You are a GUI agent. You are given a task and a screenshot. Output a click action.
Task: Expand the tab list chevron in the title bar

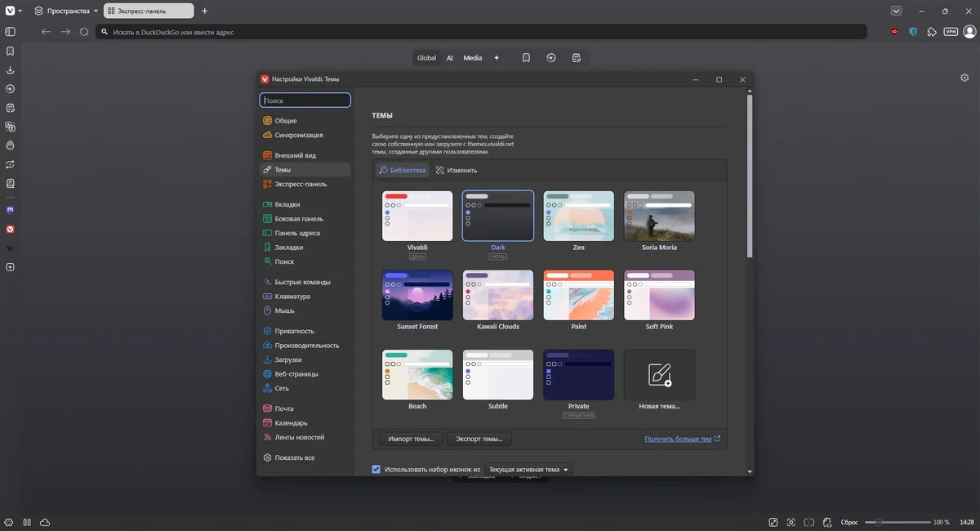(x=897, y=11)
